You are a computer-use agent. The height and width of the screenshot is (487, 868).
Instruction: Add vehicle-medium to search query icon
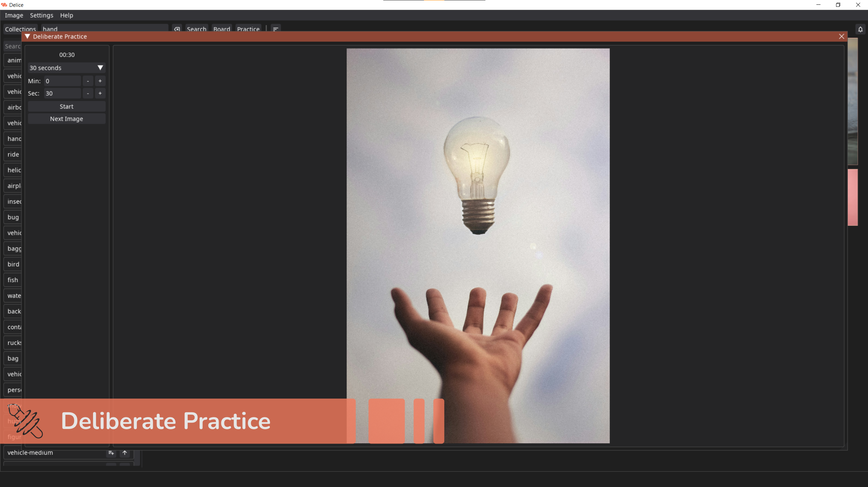(111, 453)
